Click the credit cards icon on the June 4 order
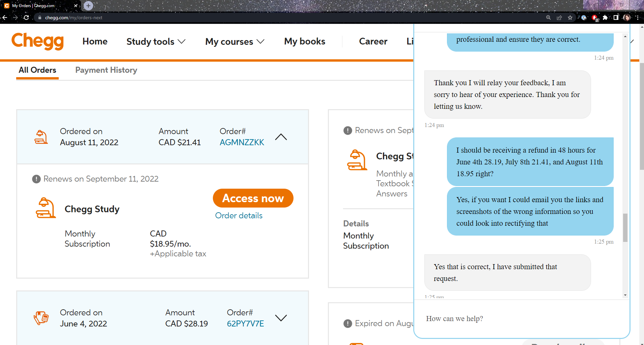 point(41,318)
